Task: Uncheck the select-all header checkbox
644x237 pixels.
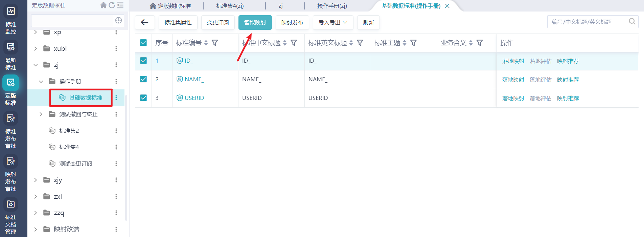Action: click(x=143, y=43)
